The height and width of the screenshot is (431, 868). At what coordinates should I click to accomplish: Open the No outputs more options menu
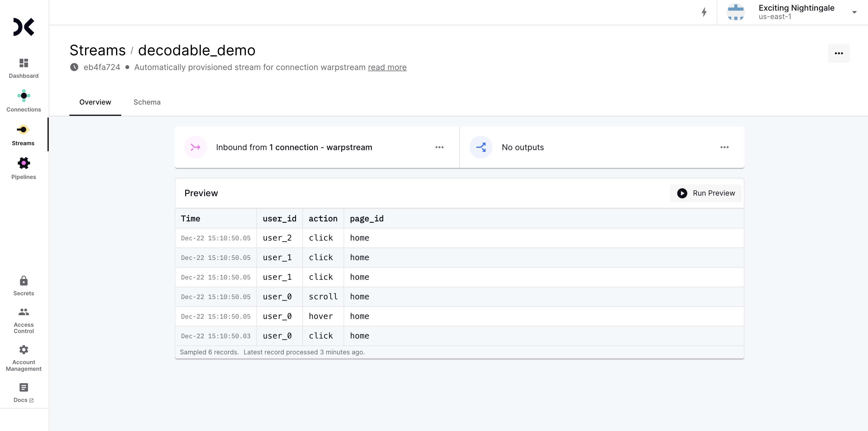pyautogui.click(x=724, y=147)
